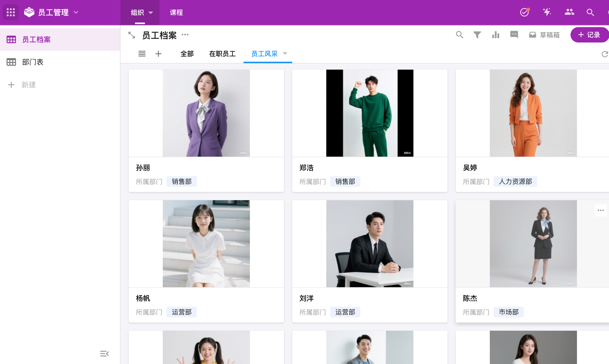Open 陈杰's photo thumbnail
The image size is (609, 364).
[x=533, y=244]
